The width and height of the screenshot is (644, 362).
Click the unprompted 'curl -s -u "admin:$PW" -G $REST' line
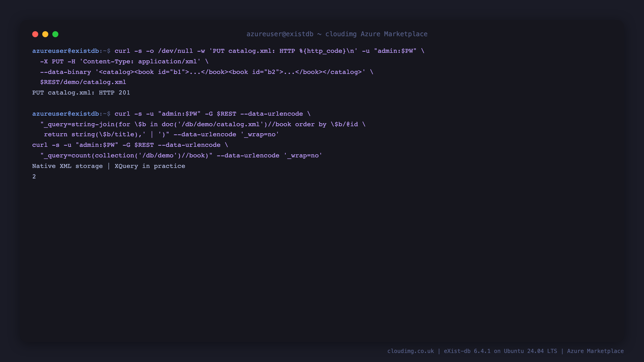click(x=130, y=145)
